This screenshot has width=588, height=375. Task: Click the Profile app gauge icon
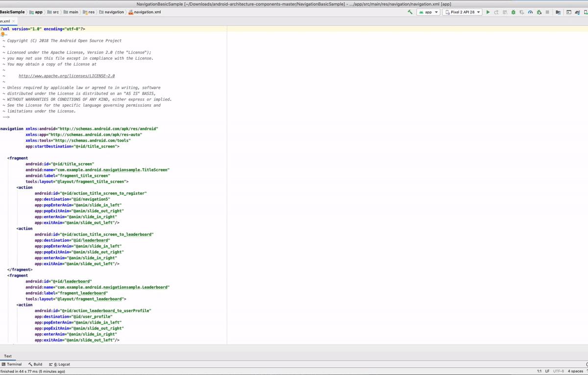pyautogui.click(x=530, y=12)
